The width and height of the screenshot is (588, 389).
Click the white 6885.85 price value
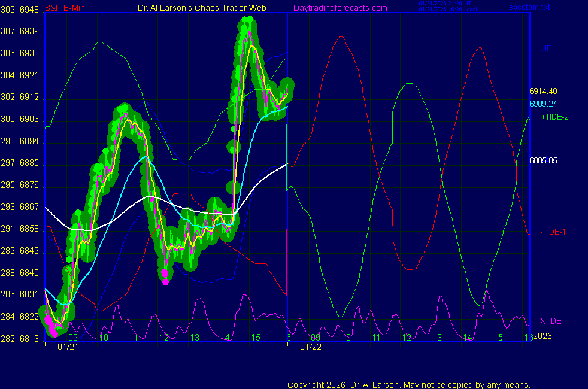tap(543, 160)
